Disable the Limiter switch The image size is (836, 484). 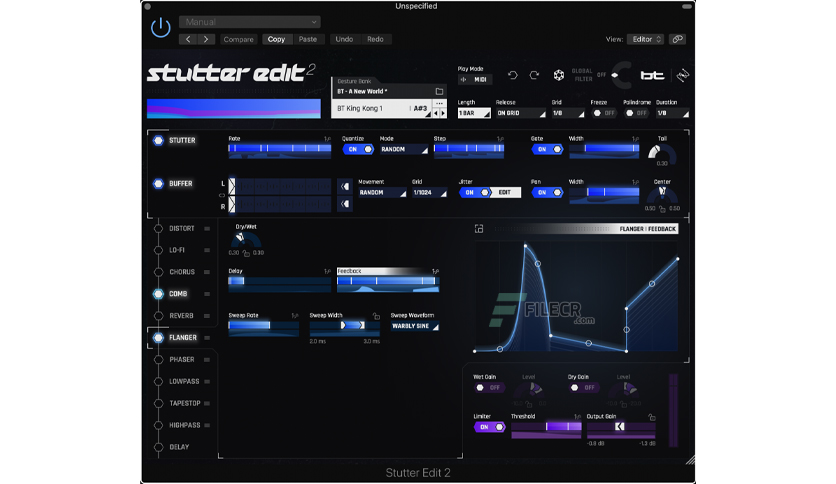(489, 427)
